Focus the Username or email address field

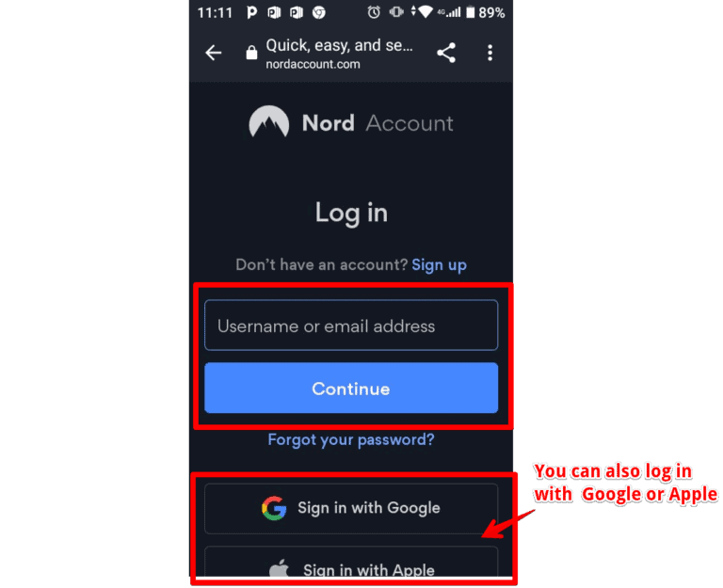[x=351, y=326]
